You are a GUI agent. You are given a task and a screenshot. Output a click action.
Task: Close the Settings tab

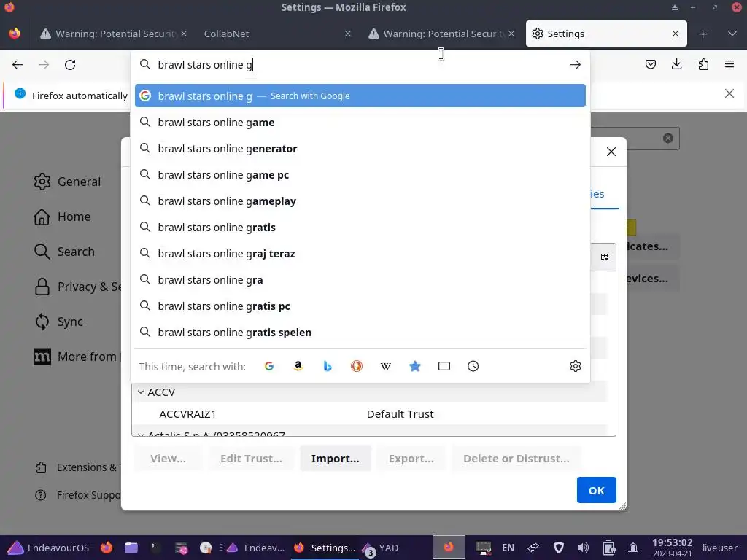675,34
